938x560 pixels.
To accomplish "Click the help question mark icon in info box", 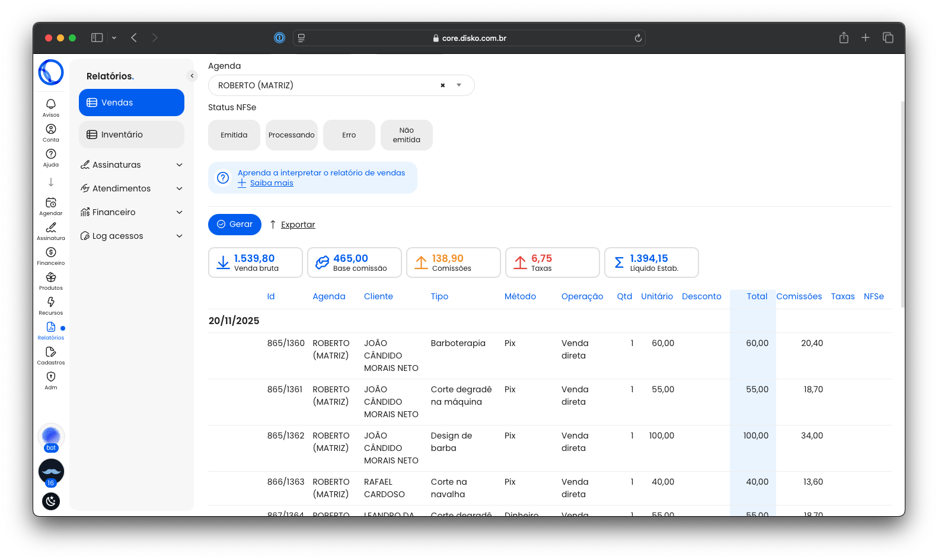I will pyautogui.click(x=223, y=178).
